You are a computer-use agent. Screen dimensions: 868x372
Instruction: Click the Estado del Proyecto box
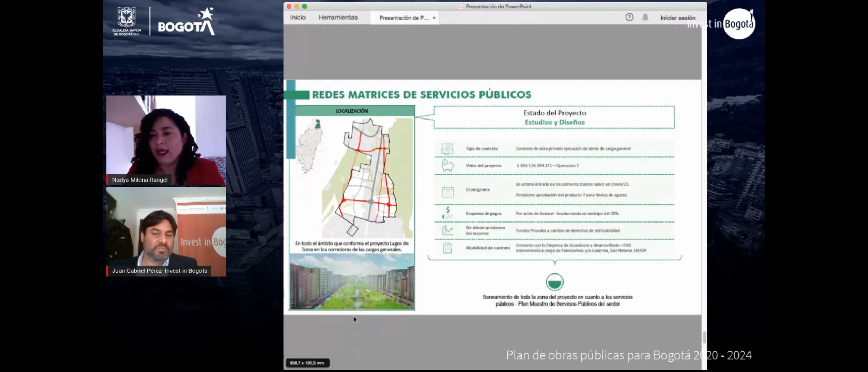point(554,117)
